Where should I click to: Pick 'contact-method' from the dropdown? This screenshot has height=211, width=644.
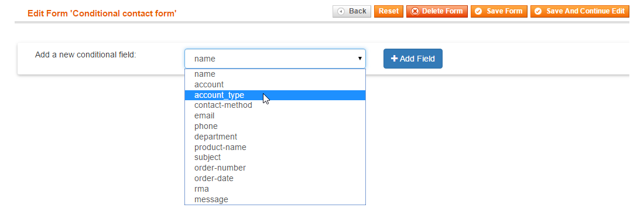pyautogui.click(x=275, y=105)
